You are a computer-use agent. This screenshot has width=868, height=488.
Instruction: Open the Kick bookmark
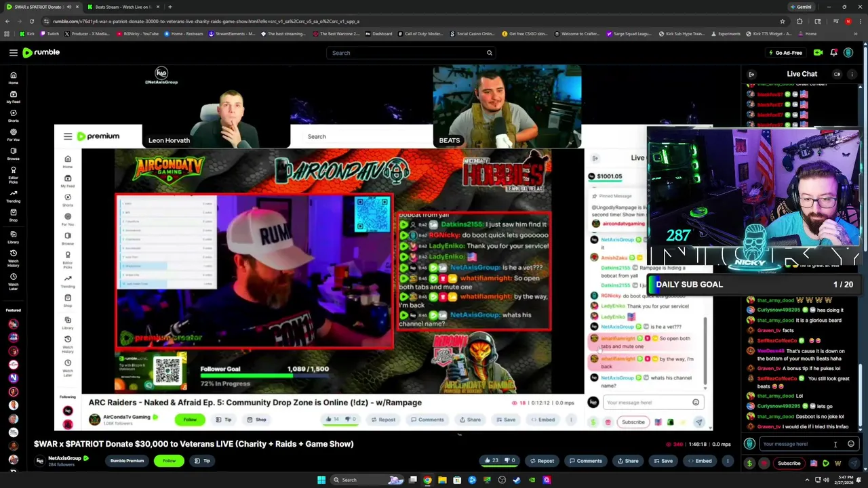pyautogui.click(x=28, y=34)
